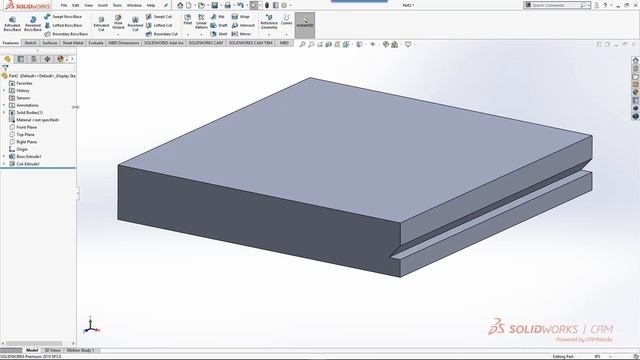Open the Options gear icon

click(284, 5)
